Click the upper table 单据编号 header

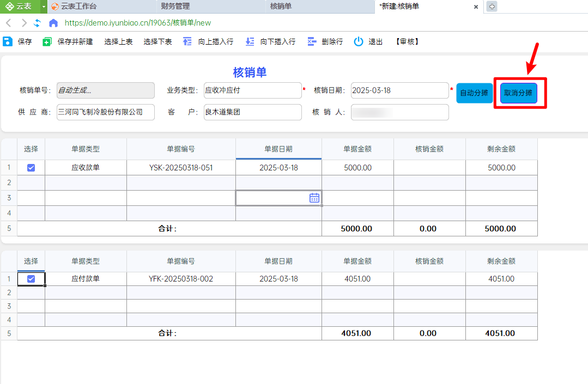point(181,149)
